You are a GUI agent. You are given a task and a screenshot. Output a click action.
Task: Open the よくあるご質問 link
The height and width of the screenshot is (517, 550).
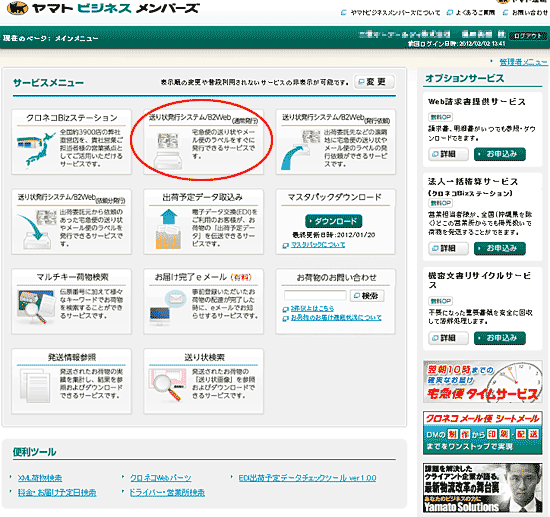tap(475, 13)
